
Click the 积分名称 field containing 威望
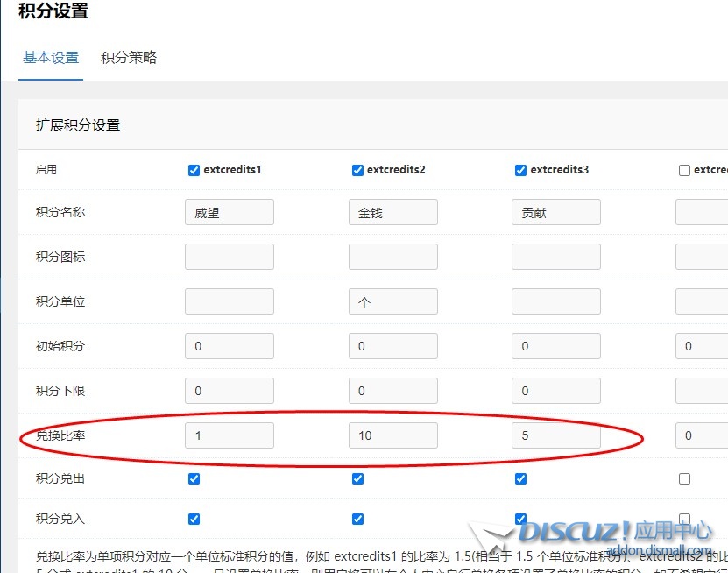[x=230, y=212]
